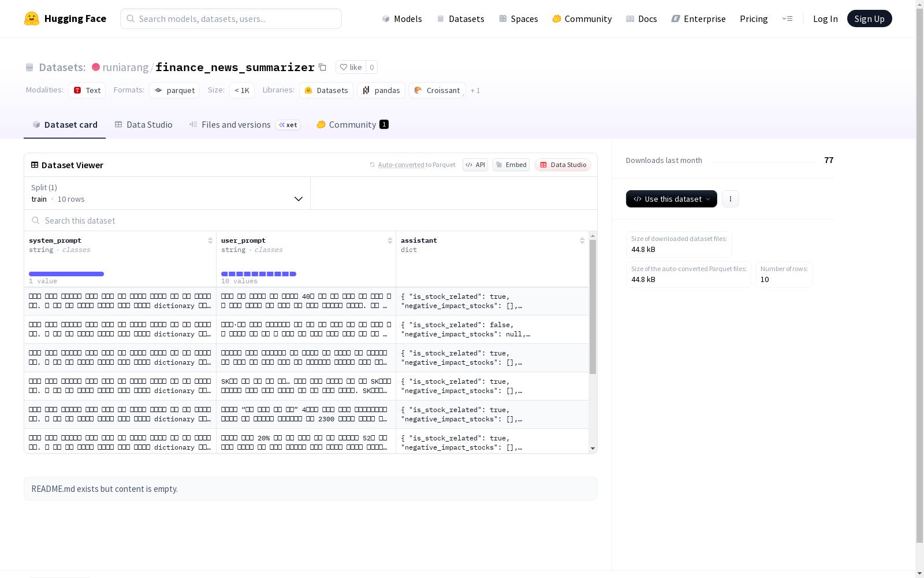Click the xet badge on Files and versions
This screenshot has height=578, width=924.
[288, 125]
